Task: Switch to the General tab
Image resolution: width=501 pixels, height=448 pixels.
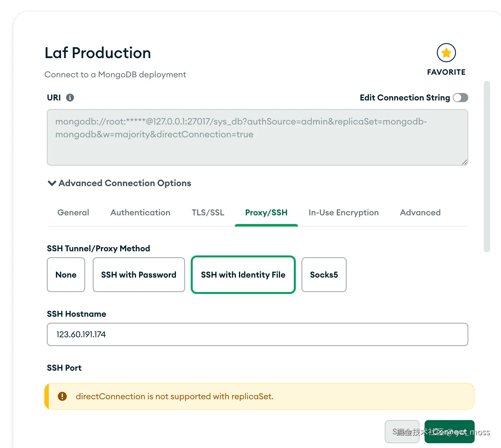Action: coord(73,212)
